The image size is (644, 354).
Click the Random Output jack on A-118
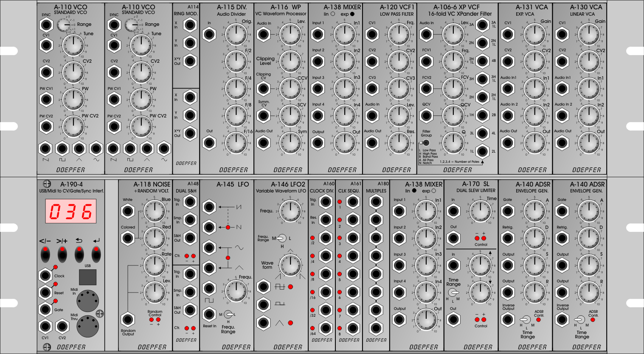pos(128,320)
